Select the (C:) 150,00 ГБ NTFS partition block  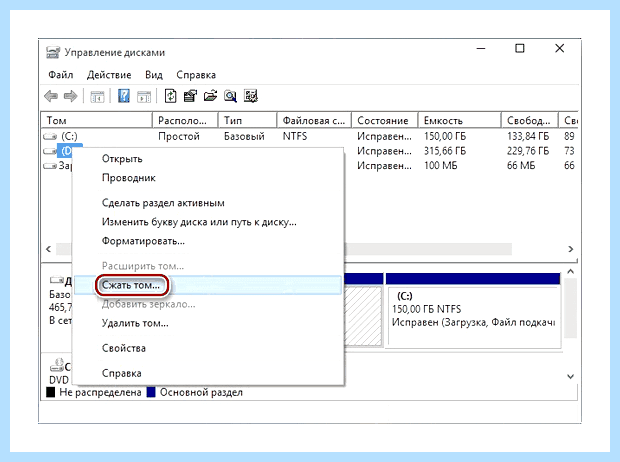click(x=473, y=311)
